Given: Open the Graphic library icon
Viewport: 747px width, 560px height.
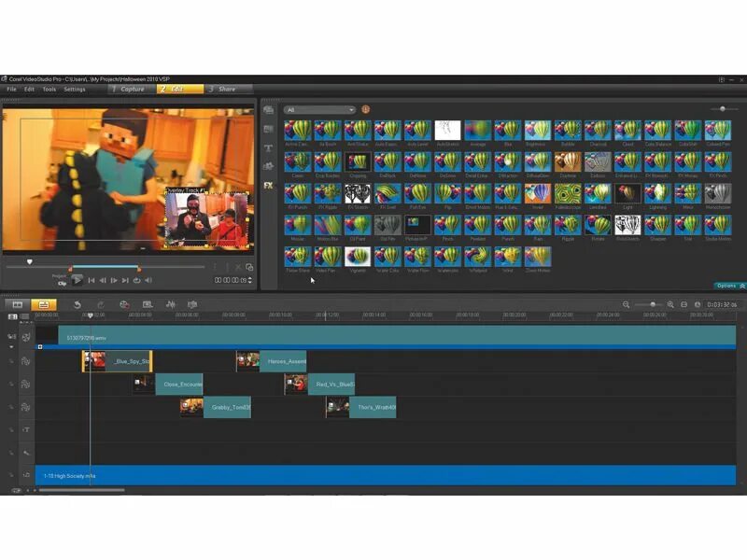Looking at the screenshot, I should tap(268, 166).
